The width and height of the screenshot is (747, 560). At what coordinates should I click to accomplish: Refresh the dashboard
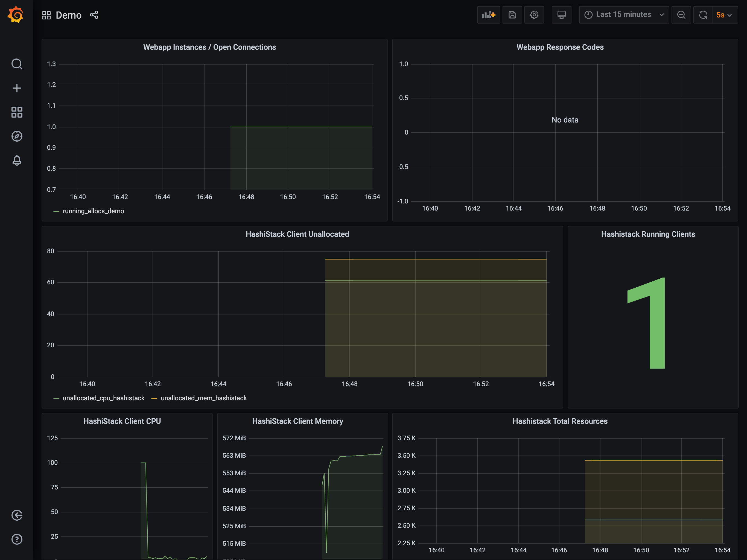click(x=703, y=15)
